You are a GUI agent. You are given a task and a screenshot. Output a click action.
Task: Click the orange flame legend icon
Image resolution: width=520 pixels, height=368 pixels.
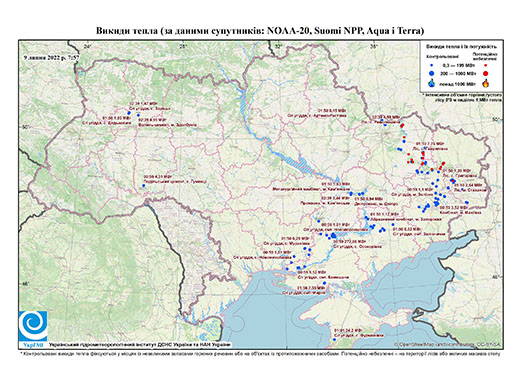[x=486, y=83]
